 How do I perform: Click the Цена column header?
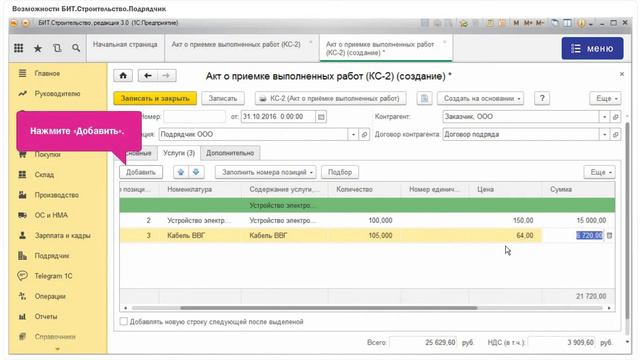[x=505, y=189]
